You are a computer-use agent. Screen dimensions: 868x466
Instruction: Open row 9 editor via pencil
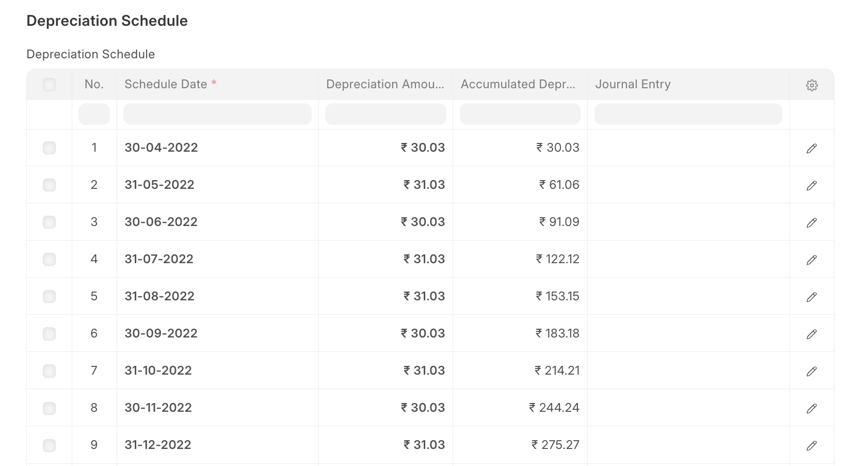(x=811, y=446)
